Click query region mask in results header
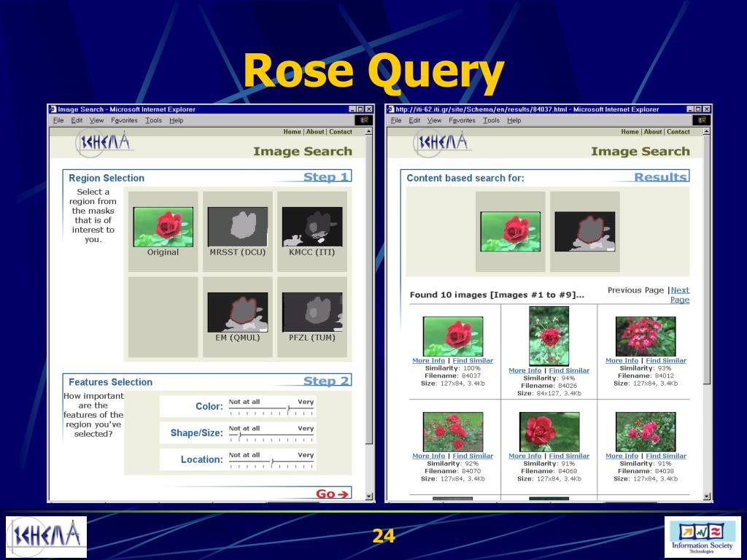This screenshot has width=747, height=560. point(584,231)
